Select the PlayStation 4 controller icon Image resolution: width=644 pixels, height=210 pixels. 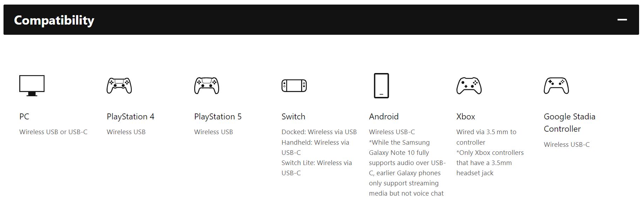coord(119,86)
